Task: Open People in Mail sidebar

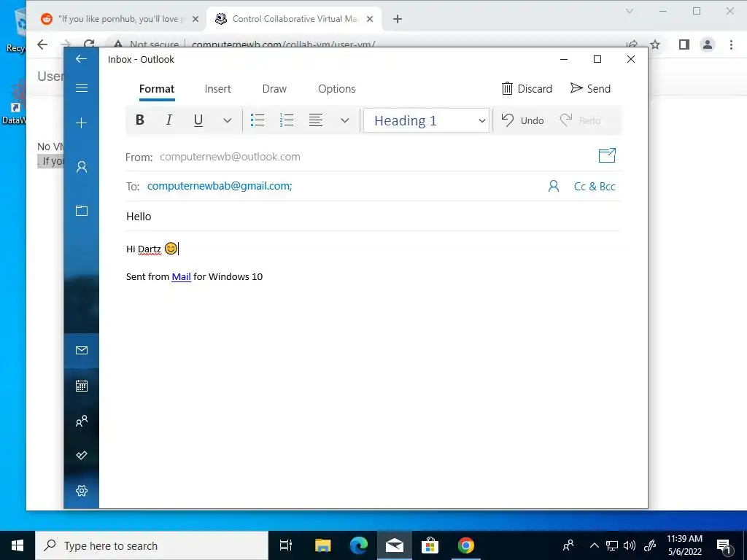Action: 82,421
